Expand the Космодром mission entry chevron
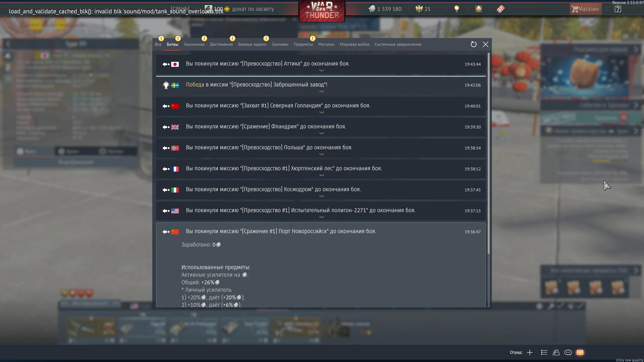Viewport: 644px width, 362px height. click(321, 196)
